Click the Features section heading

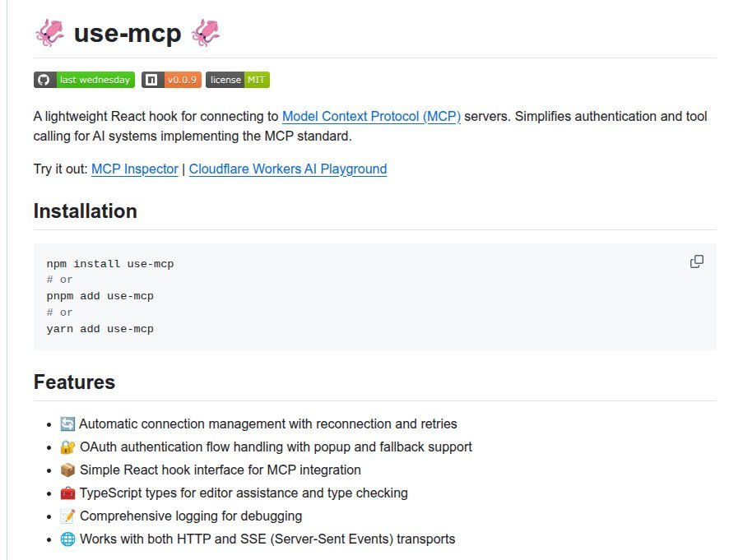74,382
